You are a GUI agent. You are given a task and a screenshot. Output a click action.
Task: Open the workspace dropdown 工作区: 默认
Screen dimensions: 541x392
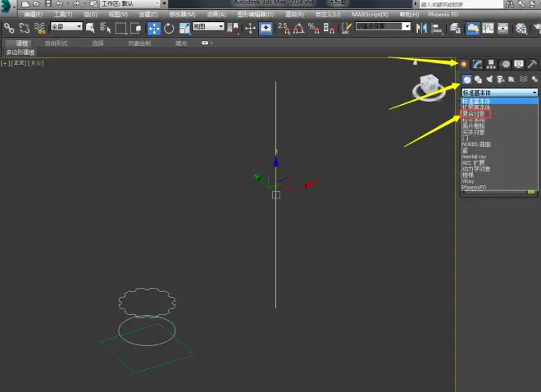[x=130, y=4]
